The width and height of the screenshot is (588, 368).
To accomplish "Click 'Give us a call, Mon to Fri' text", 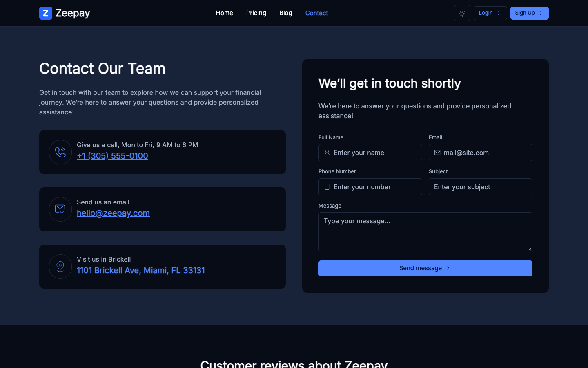I will pos(138,145).
